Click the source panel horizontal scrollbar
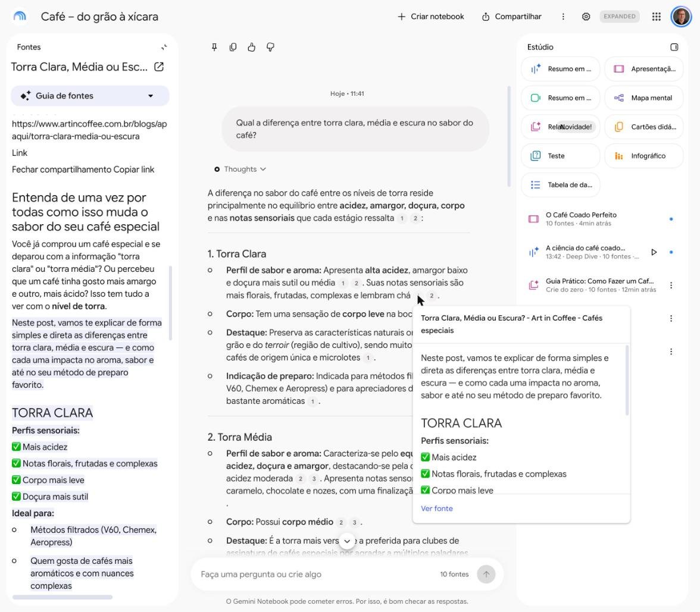 (x=62, y=597)
